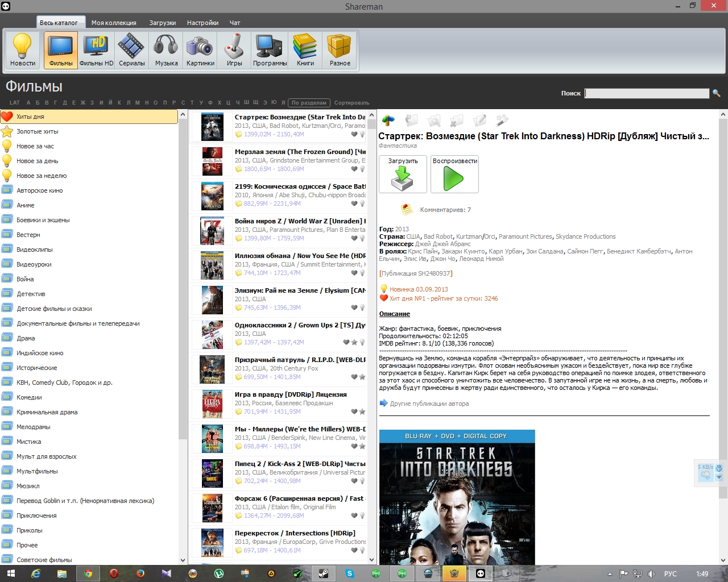Screen dimensions: 728x582
Task: Open Steam from the taskbar
Action: pos(324,573)
